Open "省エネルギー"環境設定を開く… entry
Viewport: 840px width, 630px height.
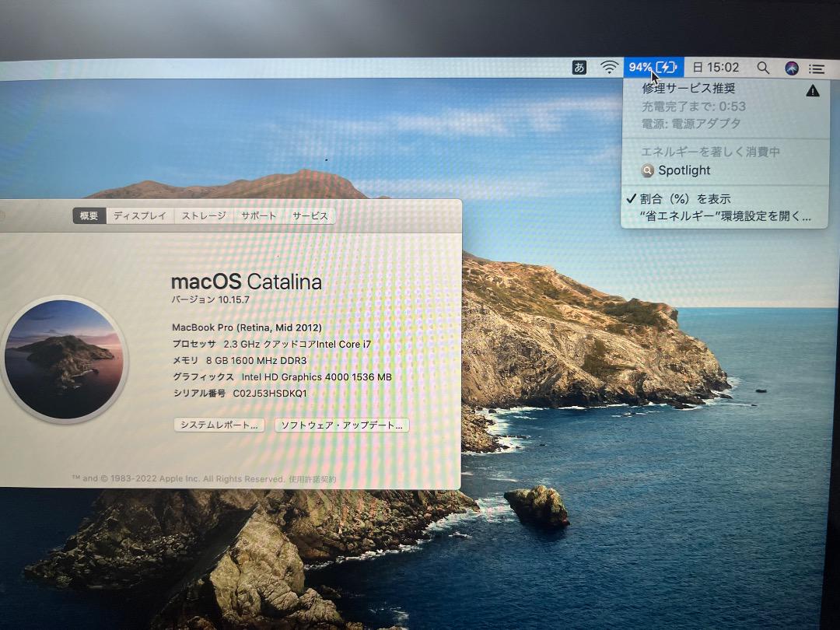click(x=724, y=216)
